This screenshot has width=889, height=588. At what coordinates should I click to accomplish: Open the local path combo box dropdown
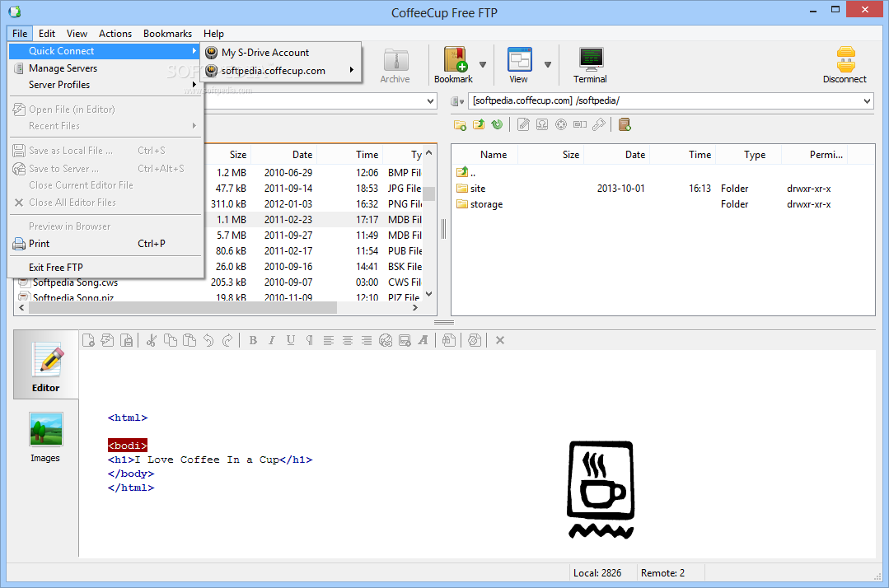(430, 100)
